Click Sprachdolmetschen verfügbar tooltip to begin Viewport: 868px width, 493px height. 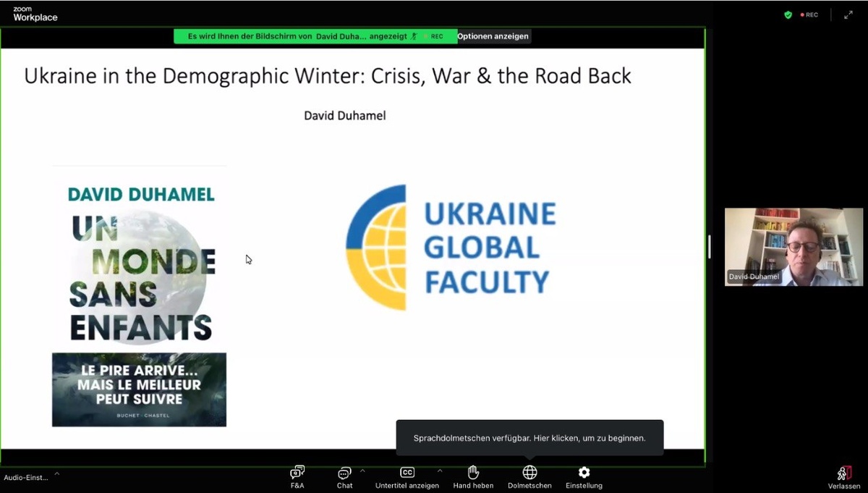click(529, 438)
